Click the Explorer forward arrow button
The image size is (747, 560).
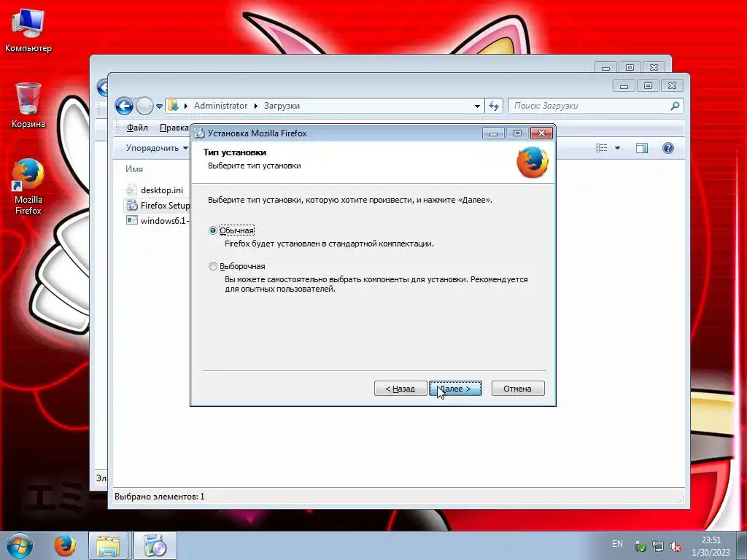click(144, 106)
